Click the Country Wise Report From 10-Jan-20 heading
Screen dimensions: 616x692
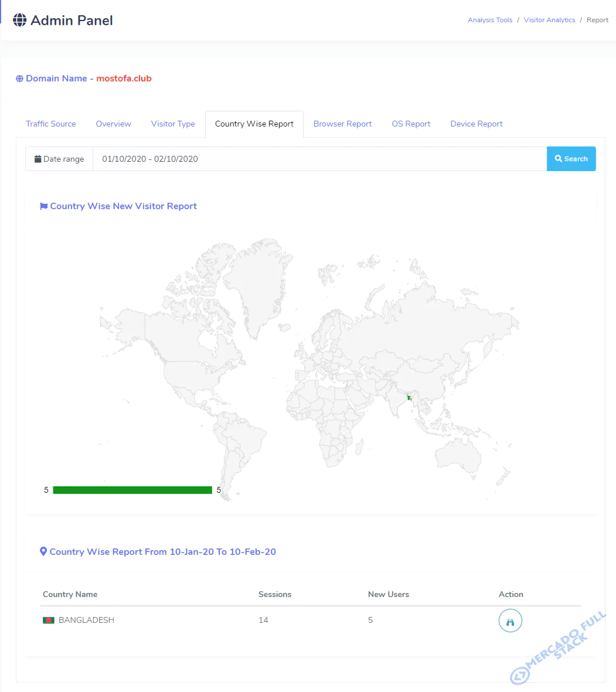click(x=163, y=551)
